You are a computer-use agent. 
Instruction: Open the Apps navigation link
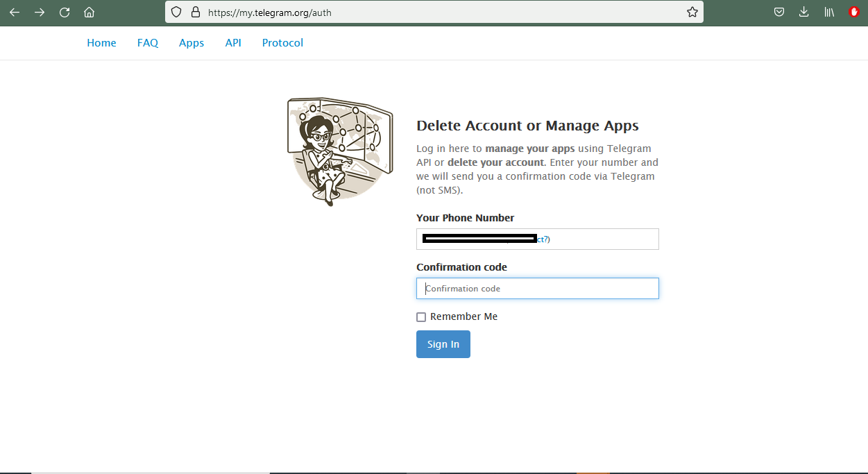(x=192, y=43)
